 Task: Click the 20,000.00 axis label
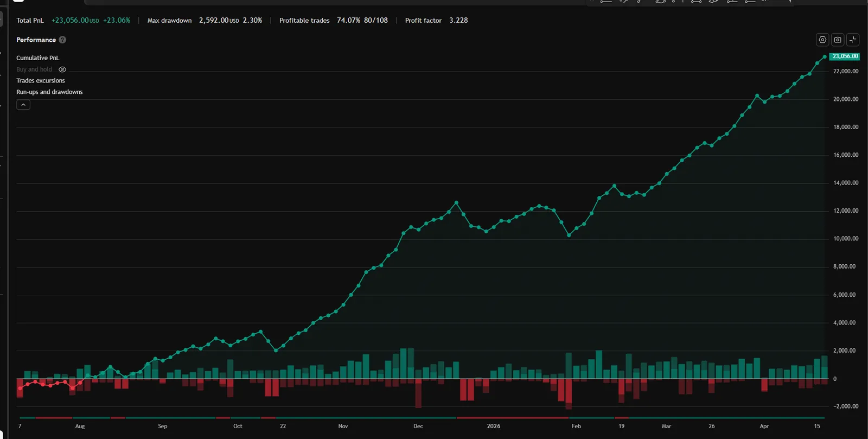point(846,99)
